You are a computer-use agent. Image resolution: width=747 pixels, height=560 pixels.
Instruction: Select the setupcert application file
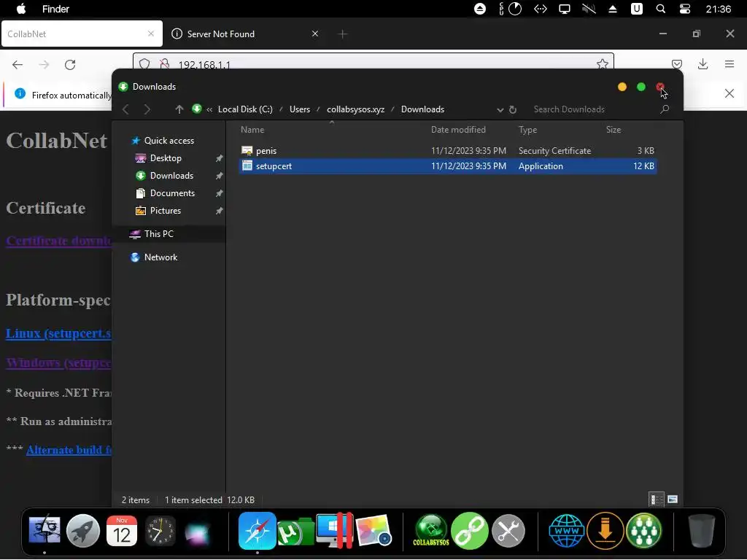(x=448, y=166)
